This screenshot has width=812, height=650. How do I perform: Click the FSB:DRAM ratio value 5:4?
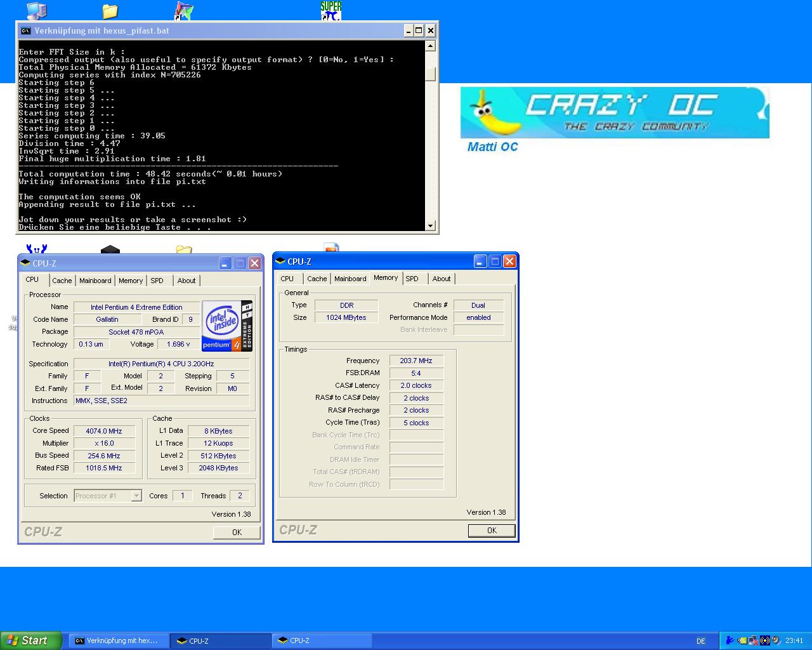416,373
